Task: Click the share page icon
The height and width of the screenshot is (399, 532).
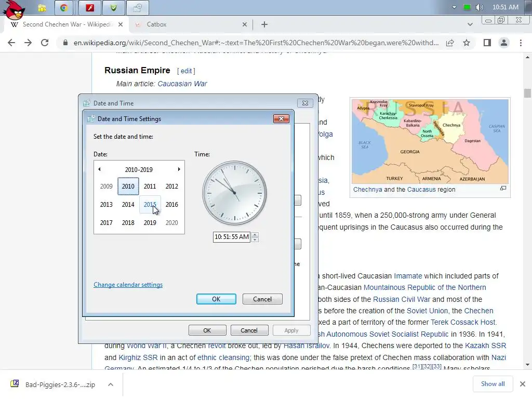Action: (450, 43)
